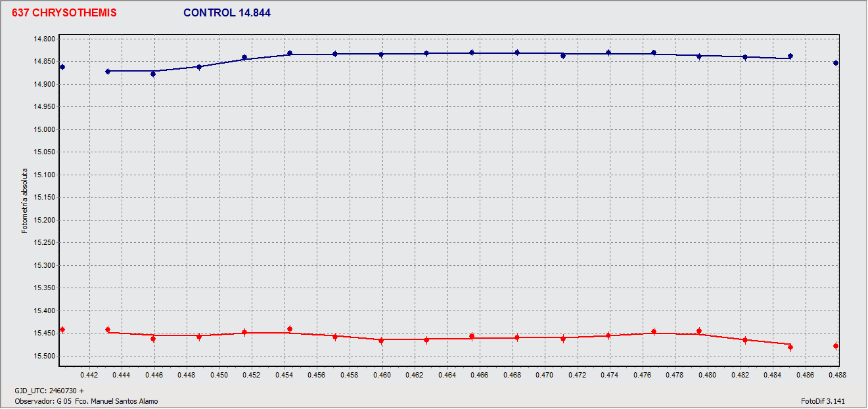
Task: Click the blue CONTROL 14.844 label
Action: [227, 13]
